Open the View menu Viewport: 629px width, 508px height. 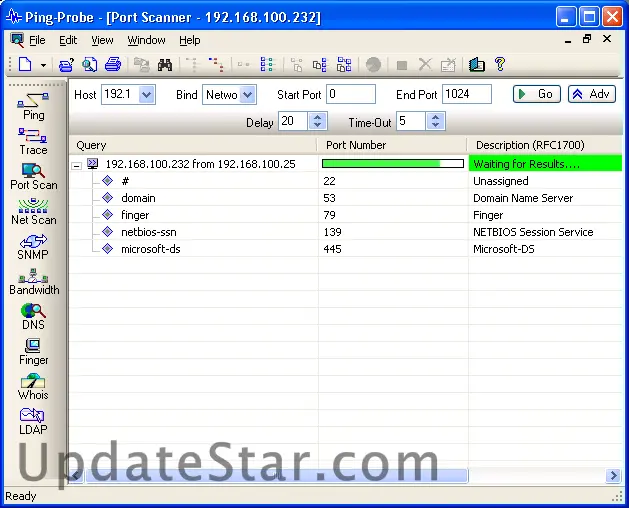coord(102,41)
